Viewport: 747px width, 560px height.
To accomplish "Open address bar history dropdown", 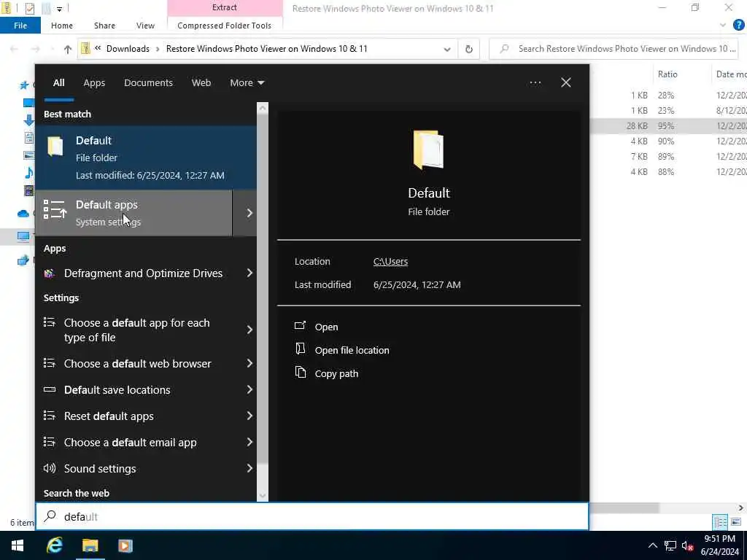I will (x=447, y=49).
